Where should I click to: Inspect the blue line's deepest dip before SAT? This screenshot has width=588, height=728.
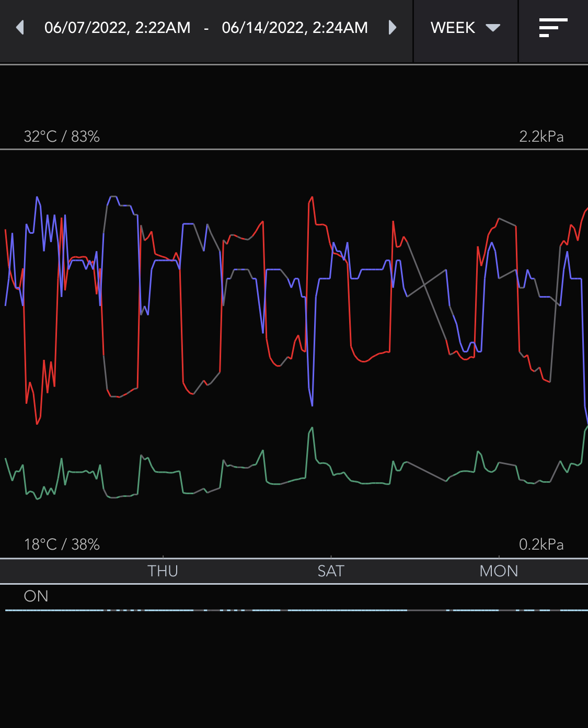[312, 405]
